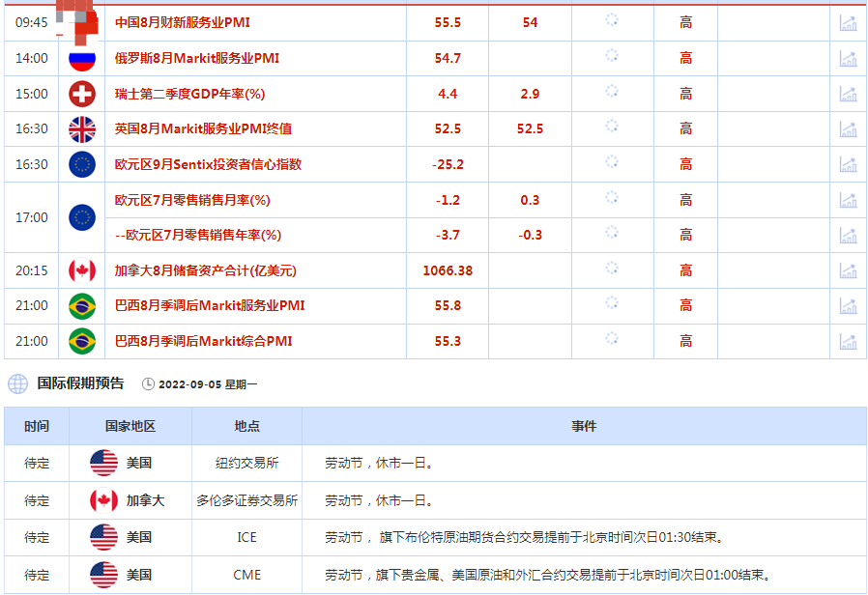868x595 pixels.
Task: Open 加拿大8月储备资产合计(亿美元) link
Action: [203, 270]
